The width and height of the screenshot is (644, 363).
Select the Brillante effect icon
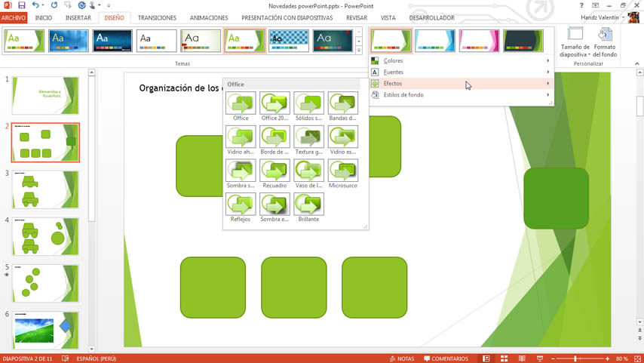pos(308,205)
